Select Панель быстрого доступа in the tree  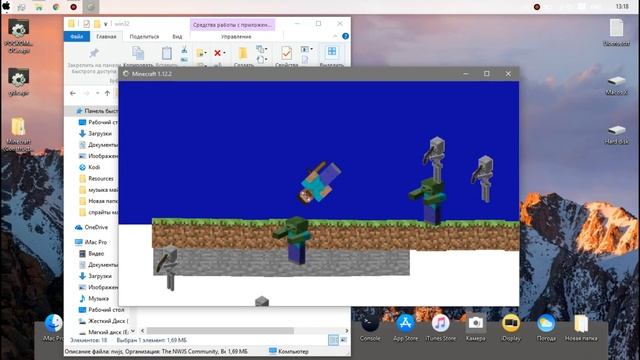97,111
